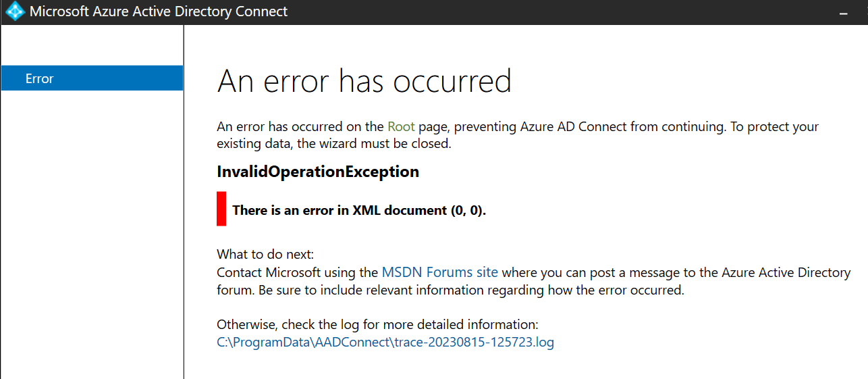Click the 'Contact Microsoft using the' text
Image resolution: width=868 pixels, height=379 pixels.
[x=298, y=272]
